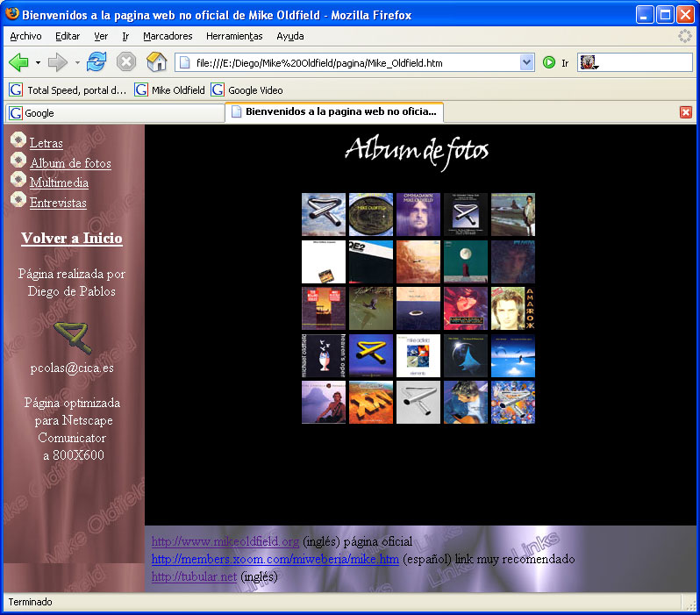Screen dimensions: 700x615
Task: Click the bullet icon beside Letras
Action: click(18, 139)
